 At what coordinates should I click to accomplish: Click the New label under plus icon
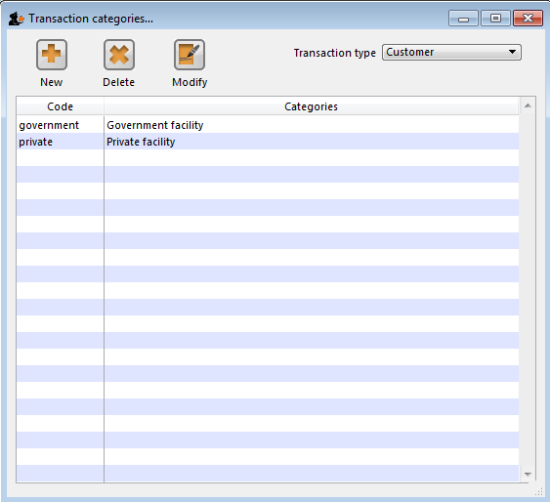(51, 82)
